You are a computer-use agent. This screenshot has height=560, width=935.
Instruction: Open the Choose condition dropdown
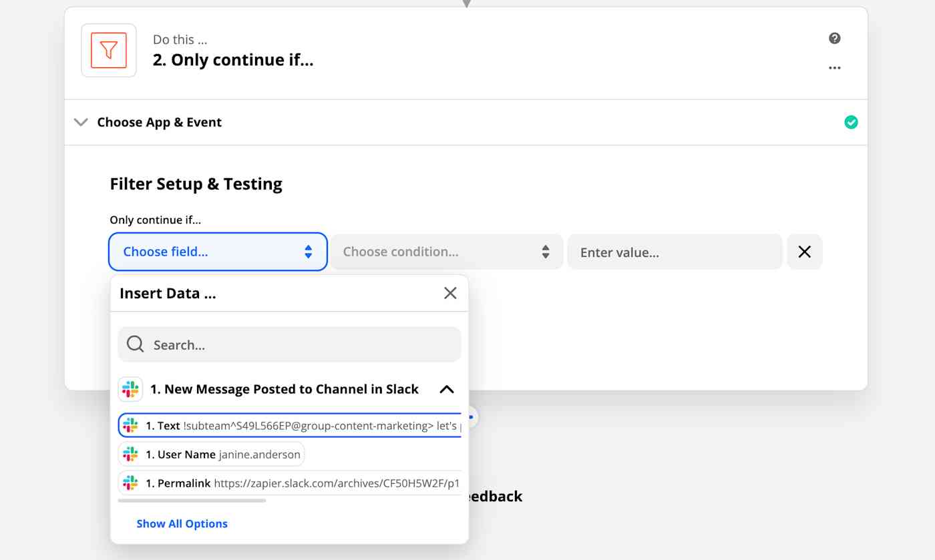tap(445, 252)
